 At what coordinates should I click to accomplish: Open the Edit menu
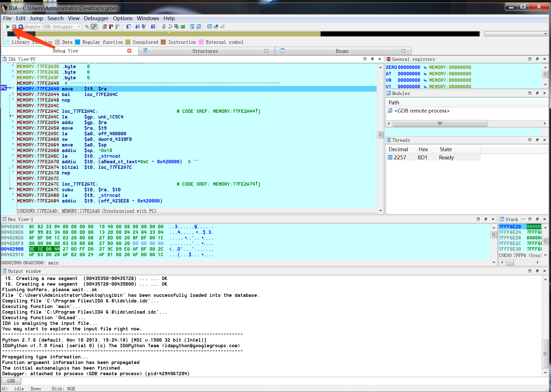pyautogui.click(x=21, y=18)
